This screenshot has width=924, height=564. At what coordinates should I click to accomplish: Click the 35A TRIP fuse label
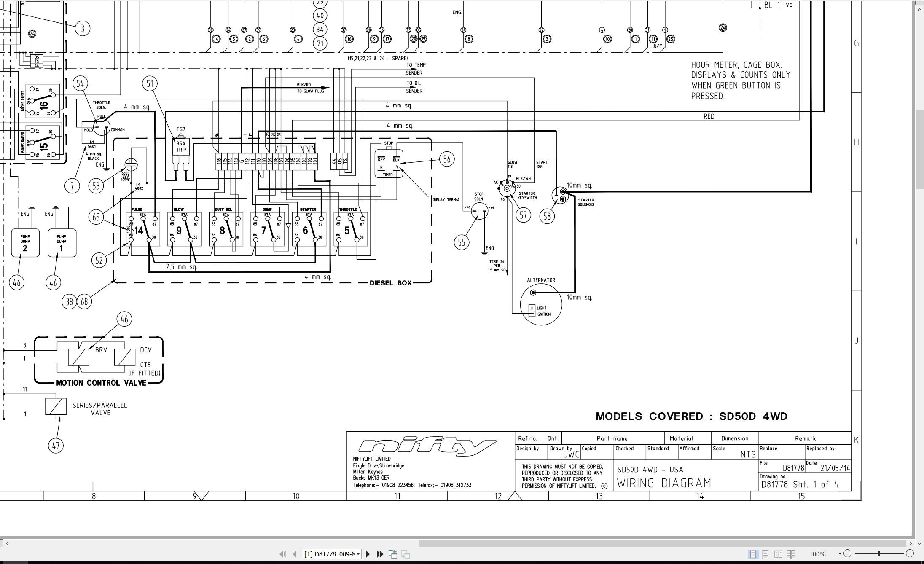pyautogui.click(x=181, y=147)
